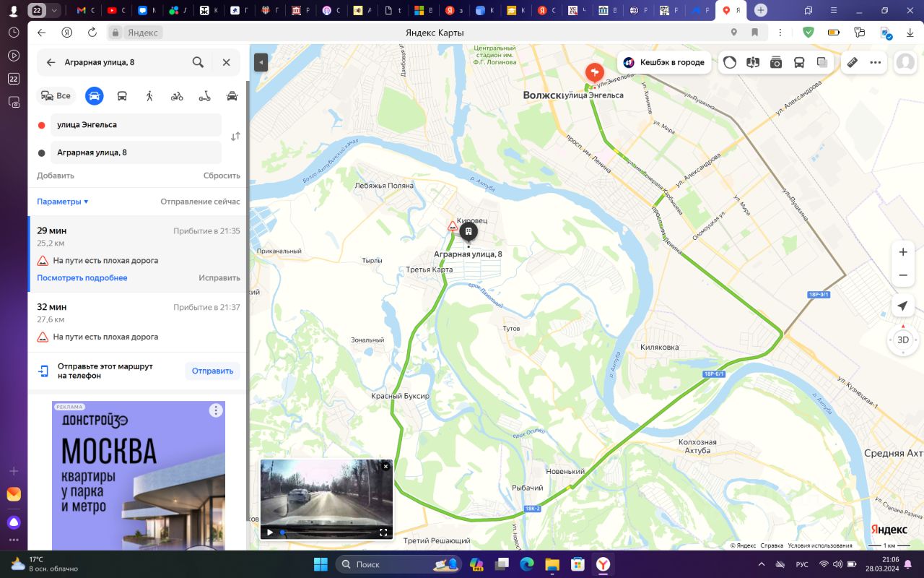Toggle the traffic layer icon
924x578 pixels.
tap(730, 62)
